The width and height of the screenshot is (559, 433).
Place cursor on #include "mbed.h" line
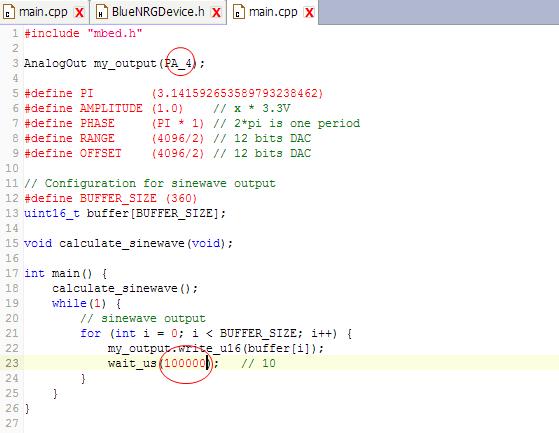coord(83,33)
